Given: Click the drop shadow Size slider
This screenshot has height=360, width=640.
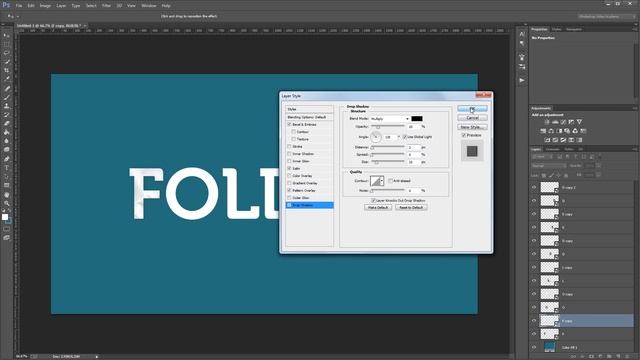Looking at the screenshot, I should point(388,162).
